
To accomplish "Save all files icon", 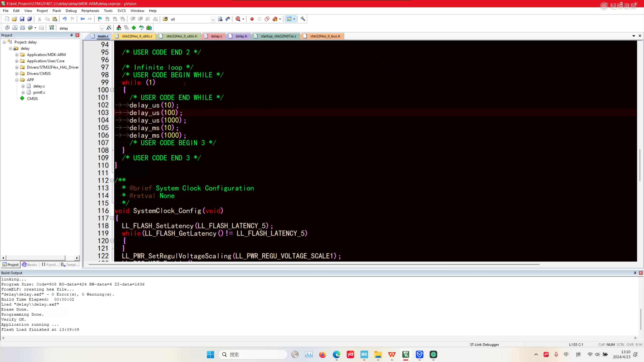I will pyautogui.click(x=30, y=19).
